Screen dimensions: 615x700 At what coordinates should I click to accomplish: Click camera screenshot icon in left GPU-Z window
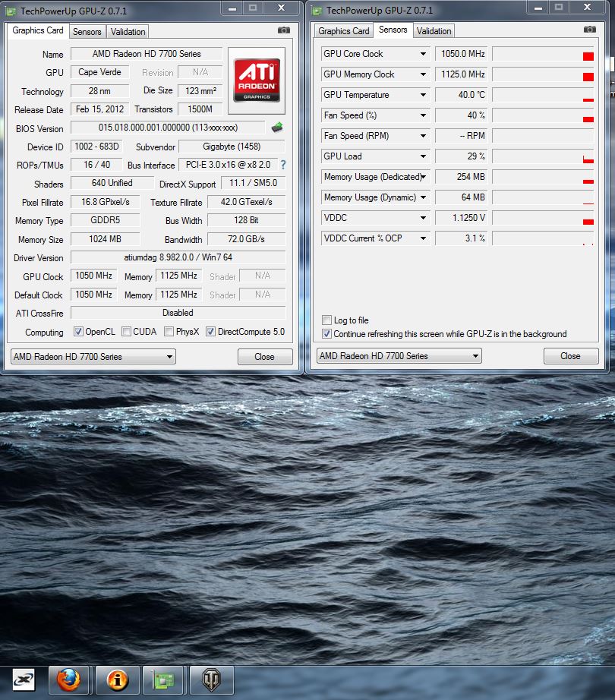284,30
